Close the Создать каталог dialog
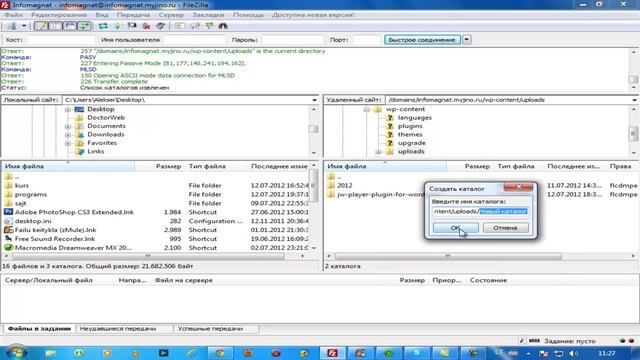Viewport: 640px width, 360px height. 518,187
